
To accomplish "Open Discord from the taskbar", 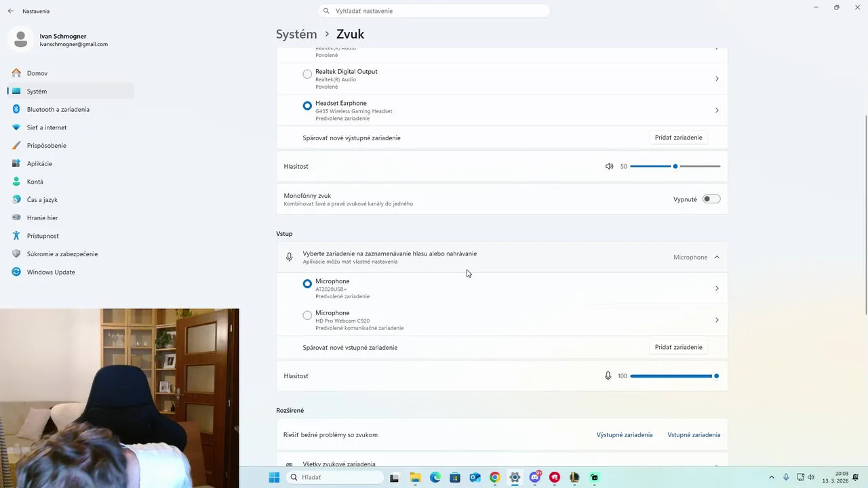I will [x=535, y=477].
